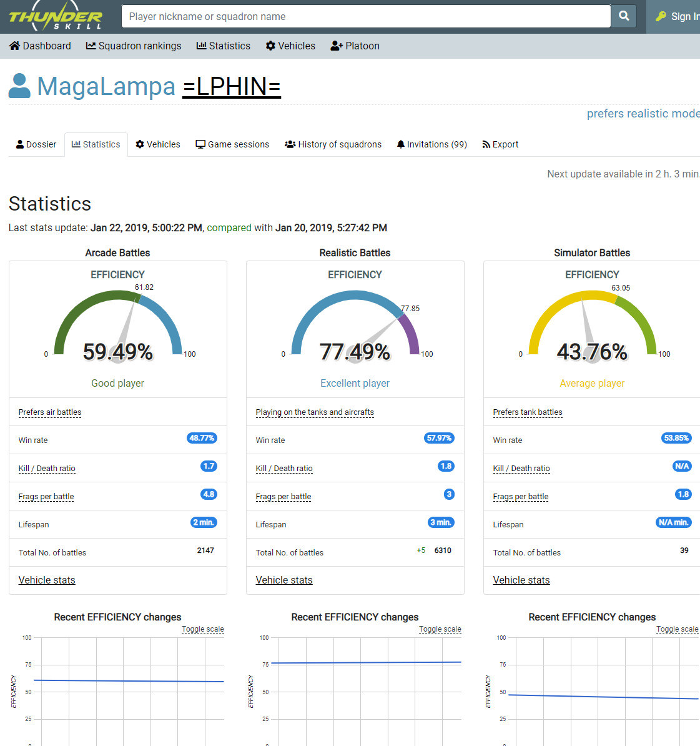Switch to the Dossier tab
This screenshot has width=700, height=746.
click(36, 144)
